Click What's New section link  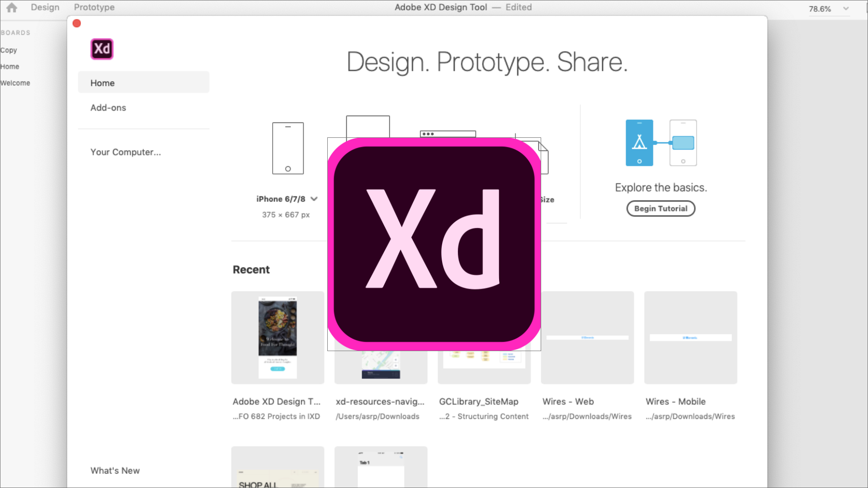click(x=115, y=471)
